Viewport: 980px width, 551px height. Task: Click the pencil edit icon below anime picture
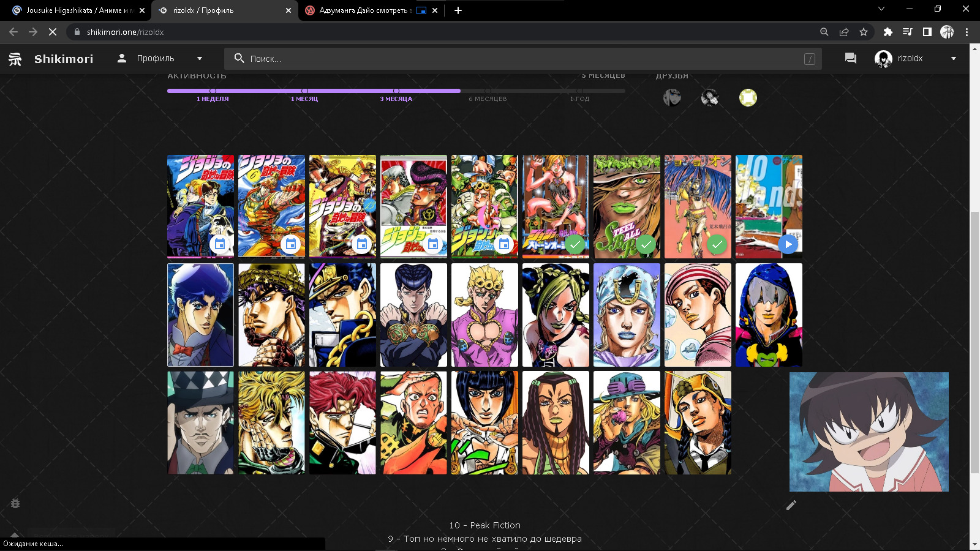pyautogui.click(x=791, y=505)
